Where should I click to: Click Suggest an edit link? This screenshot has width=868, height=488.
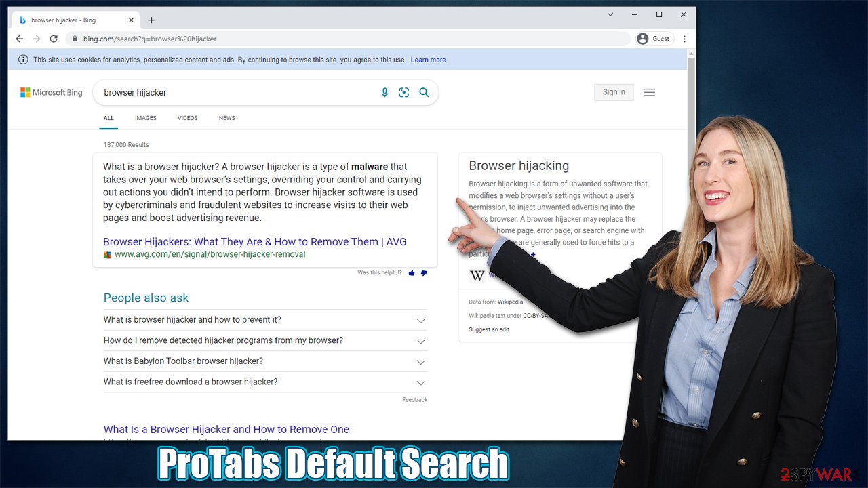pos(489,329)
